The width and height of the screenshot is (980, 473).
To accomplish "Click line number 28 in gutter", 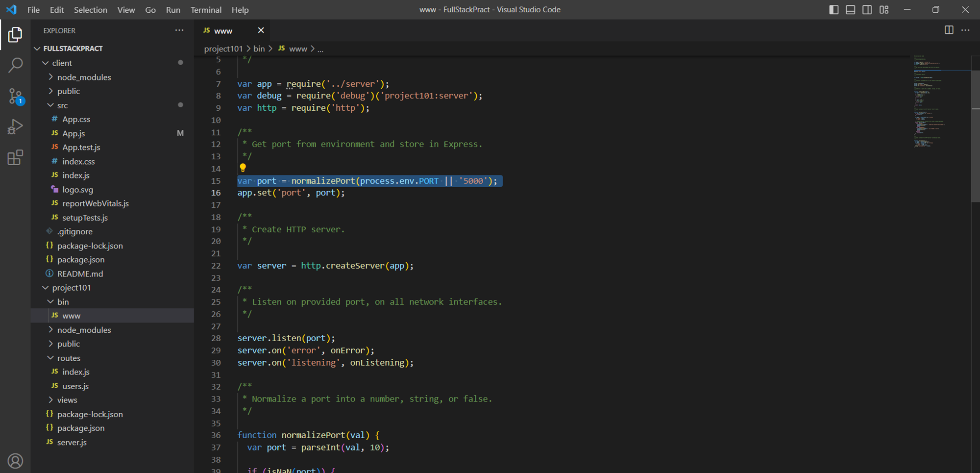I will (x=216, y=338).
